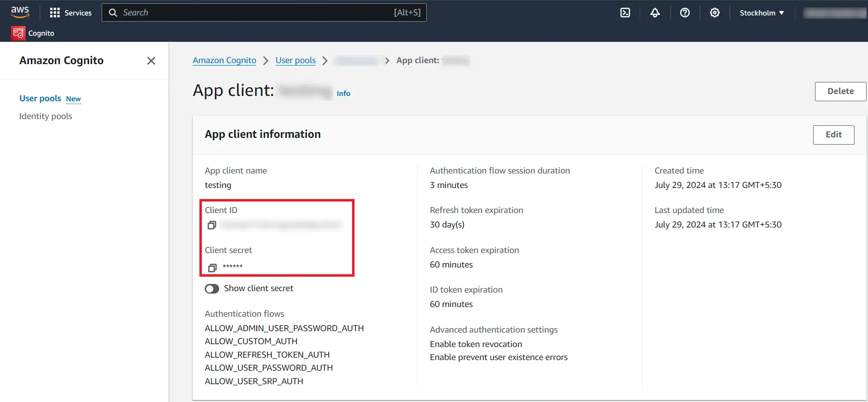Click the New badge beside User pools
Viewport: 868px width, 402px height.
[x=73, y=99]
